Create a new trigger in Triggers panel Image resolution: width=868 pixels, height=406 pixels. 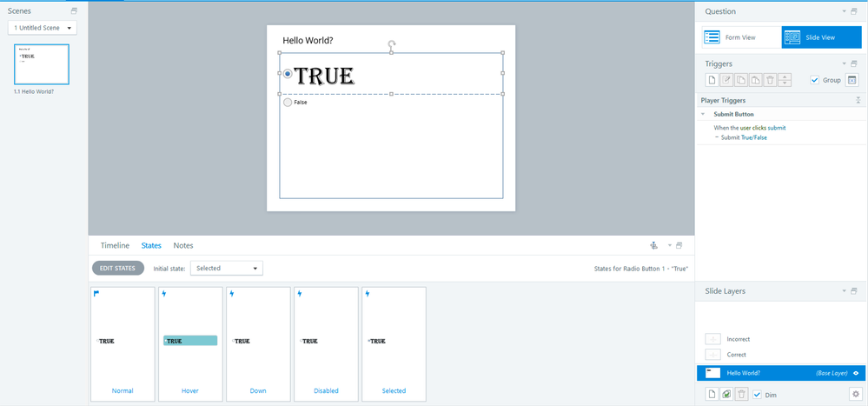tap(712, 80)
